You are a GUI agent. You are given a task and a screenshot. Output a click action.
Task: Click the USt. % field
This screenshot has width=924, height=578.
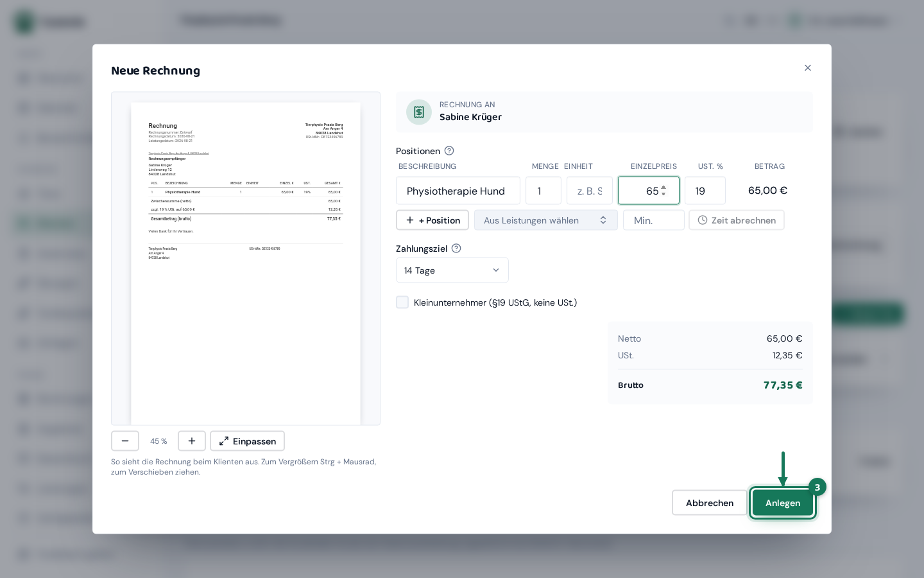[705, 191]
